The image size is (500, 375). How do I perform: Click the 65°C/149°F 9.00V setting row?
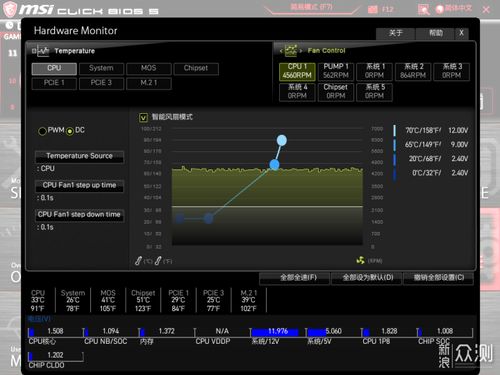pos(431,145)
